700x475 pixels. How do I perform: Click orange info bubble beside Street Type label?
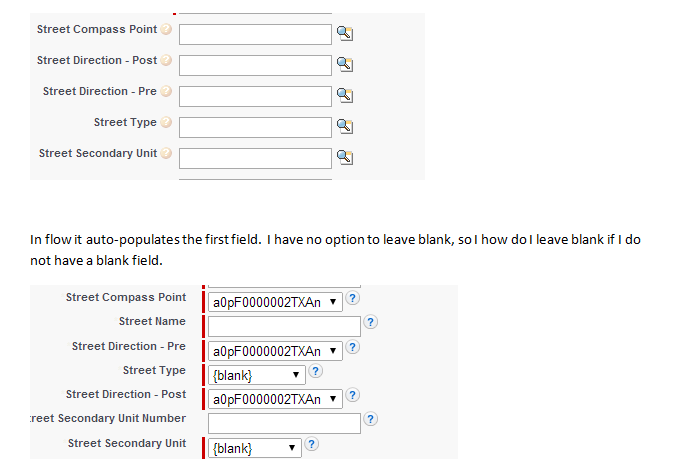(x=166, y=123)
